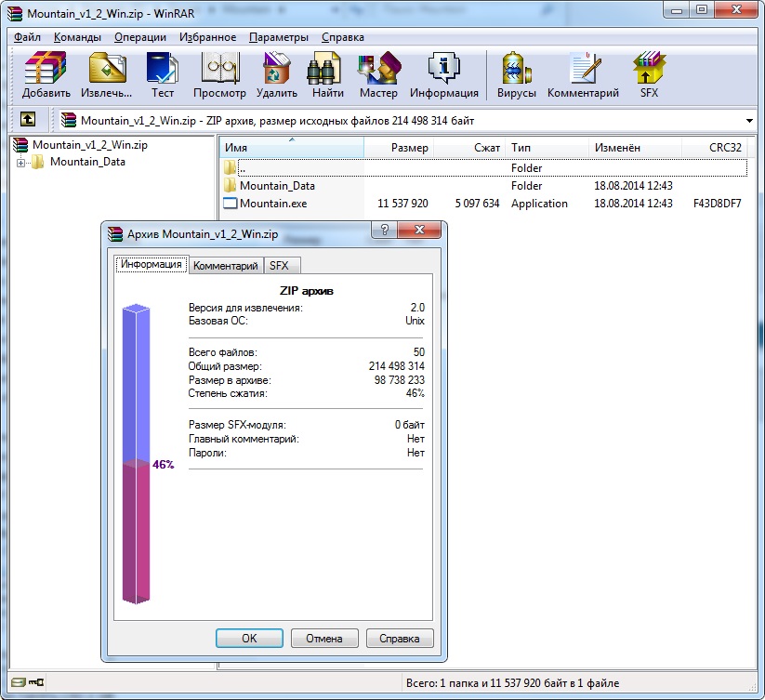The height and width of the screenshot is (700, 765).
Task: Click the Информация toolbar icon
Action: coord(444,74)
